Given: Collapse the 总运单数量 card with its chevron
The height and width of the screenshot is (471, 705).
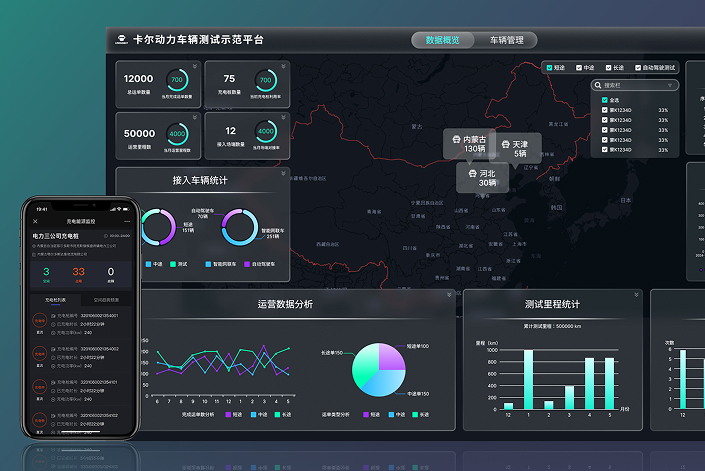Looking at the screenshot, I should point(193,66).
